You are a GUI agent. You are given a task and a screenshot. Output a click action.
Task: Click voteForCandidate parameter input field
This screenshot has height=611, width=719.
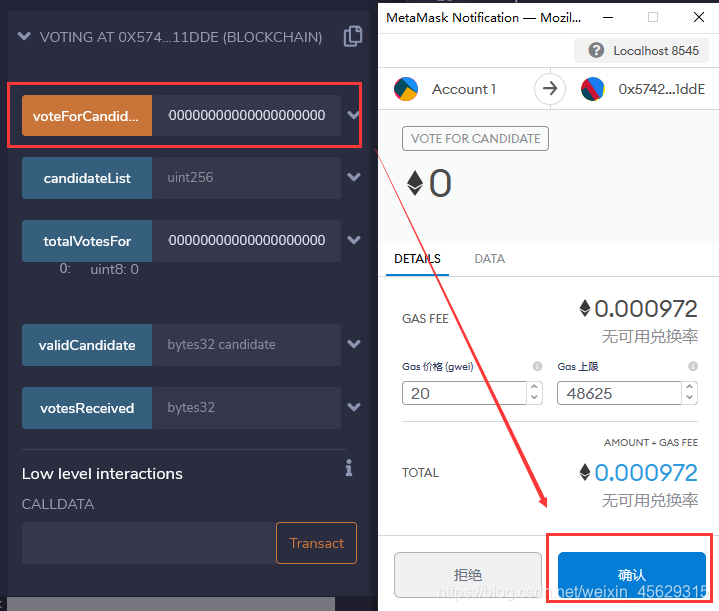(246, 116)
